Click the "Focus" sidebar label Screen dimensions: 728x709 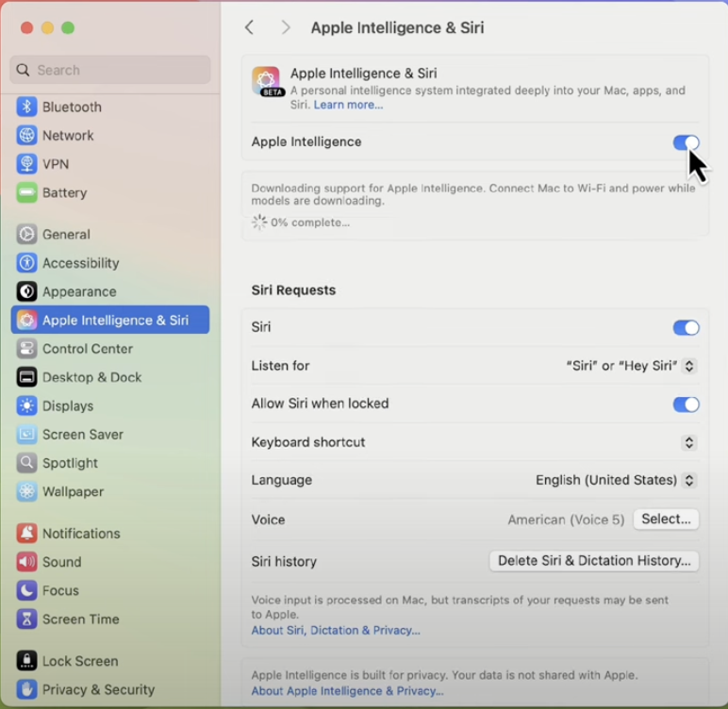[60, 590]
